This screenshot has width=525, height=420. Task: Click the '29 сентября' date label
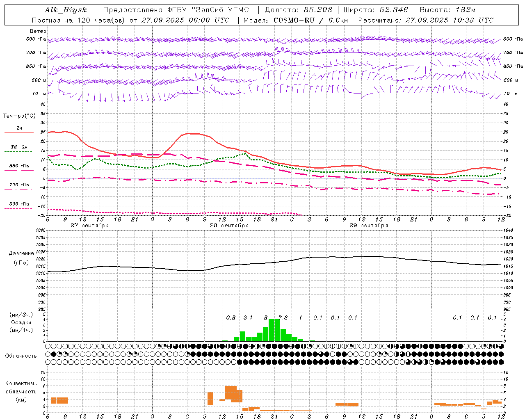pyautogui.click(x=369, y=226)
